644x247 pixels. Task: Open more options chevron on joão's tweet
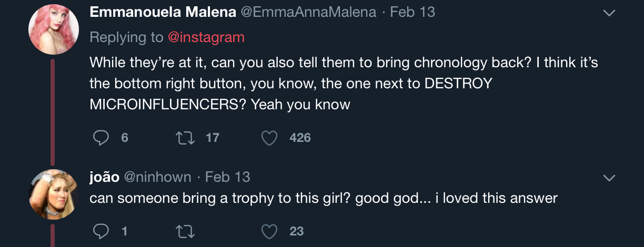click(x=609, y=178)
